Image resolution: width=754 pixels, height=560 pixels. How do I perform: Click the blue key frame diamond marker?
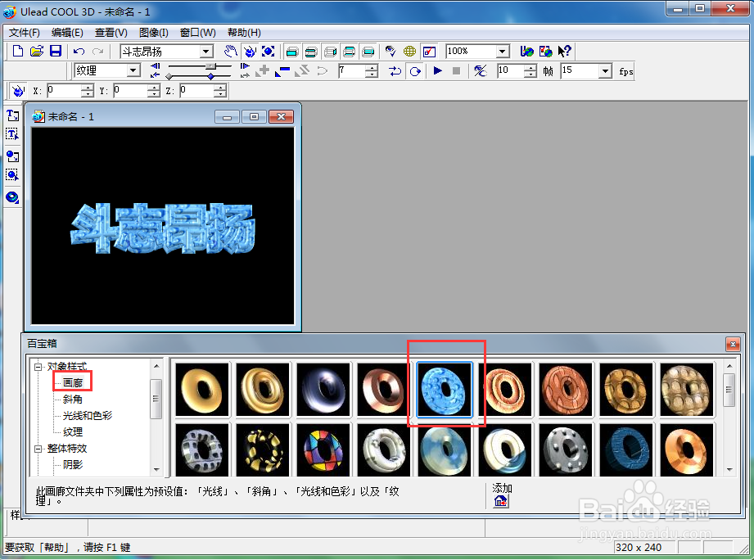[x=210, y=76]
